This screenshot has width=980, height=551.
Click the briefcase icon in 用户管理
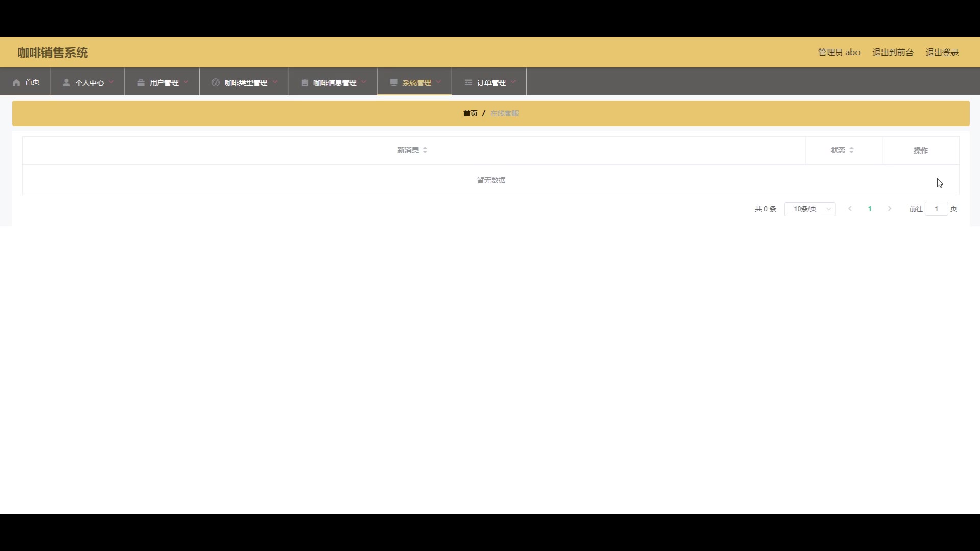[141, 82]
